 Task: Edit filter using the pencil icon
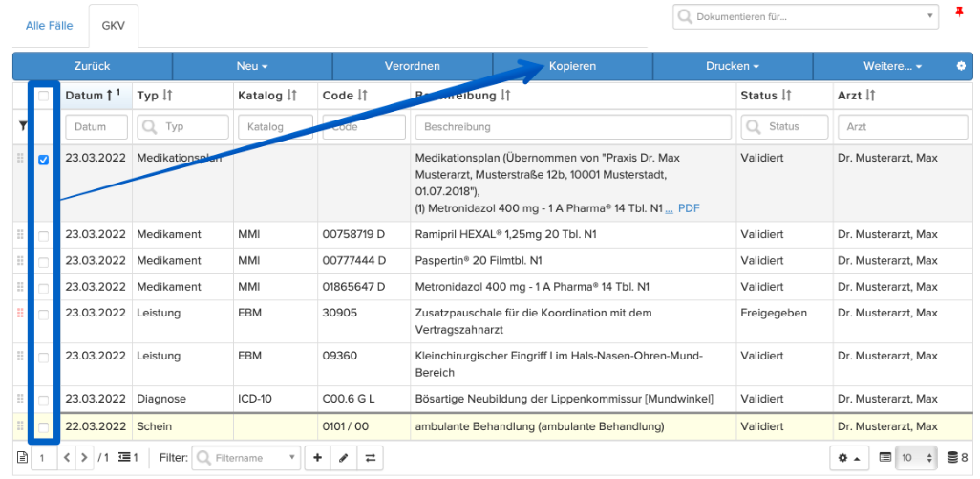[x=343, y=458]
